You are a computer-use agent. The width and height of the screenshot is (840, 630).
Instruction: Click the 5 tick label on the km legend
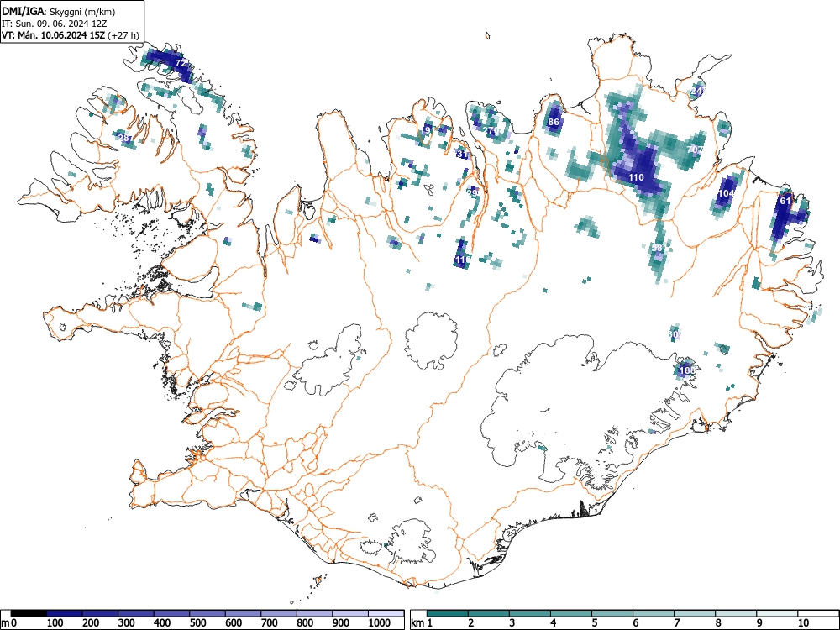pyautogui.click(x=595, y=622)
